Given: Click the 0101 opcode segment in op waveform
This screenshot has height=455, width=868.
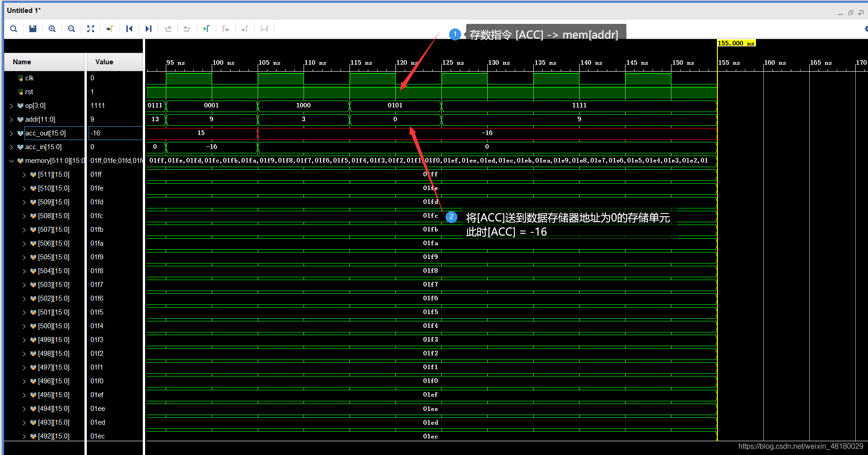Looking at the screenshot, I should click(x=395, y=106).
